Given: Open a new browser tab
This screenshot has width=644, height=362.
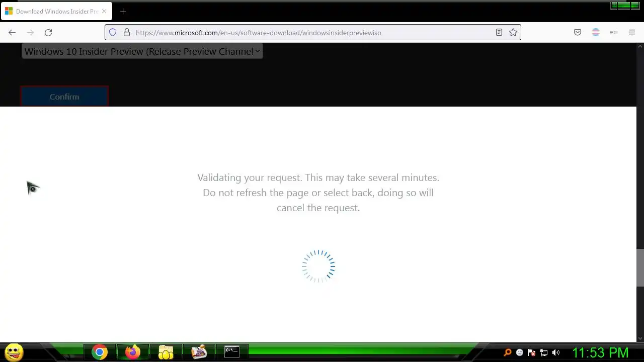Looking at the screenshot, I should point(123,11).
